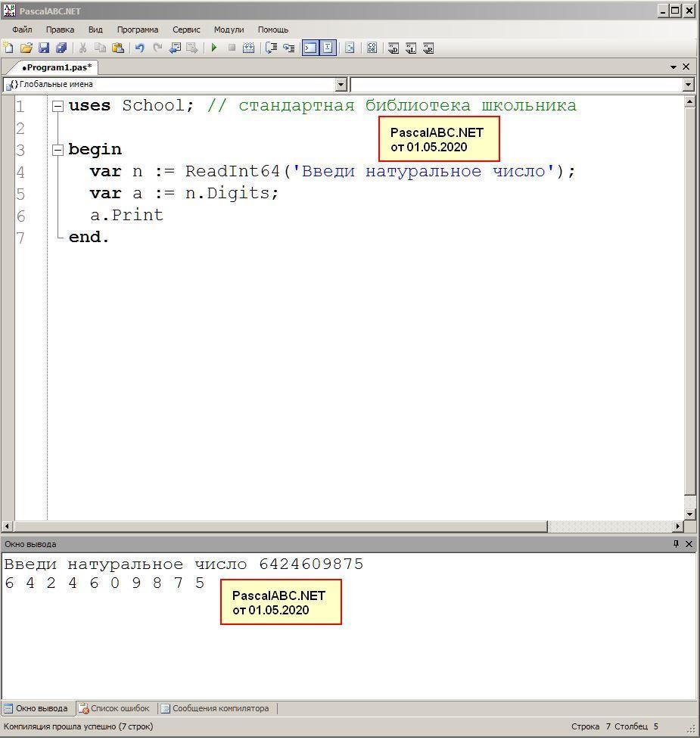700x740 pixels.
Task: Undo the last edit
Action: coord(140,48)
